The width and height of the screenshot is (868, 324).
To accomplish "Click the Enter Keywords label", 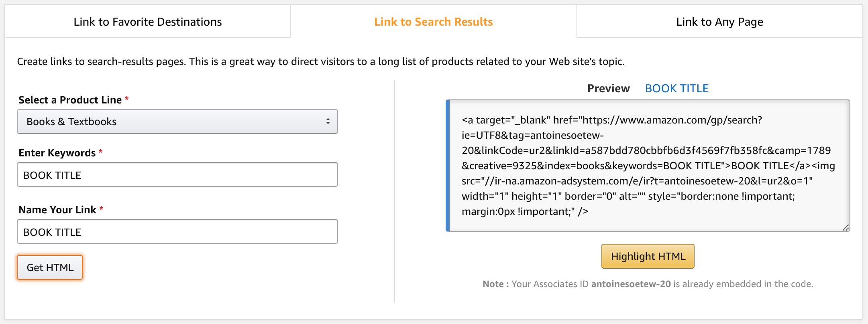I will 57,153.
